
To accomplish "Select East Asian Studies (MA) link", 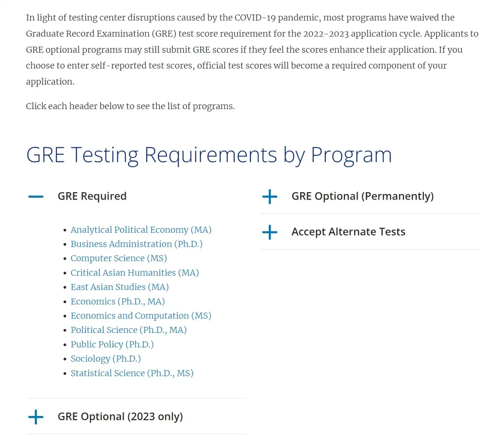I will pyautogui.click(x=119, y=287).
